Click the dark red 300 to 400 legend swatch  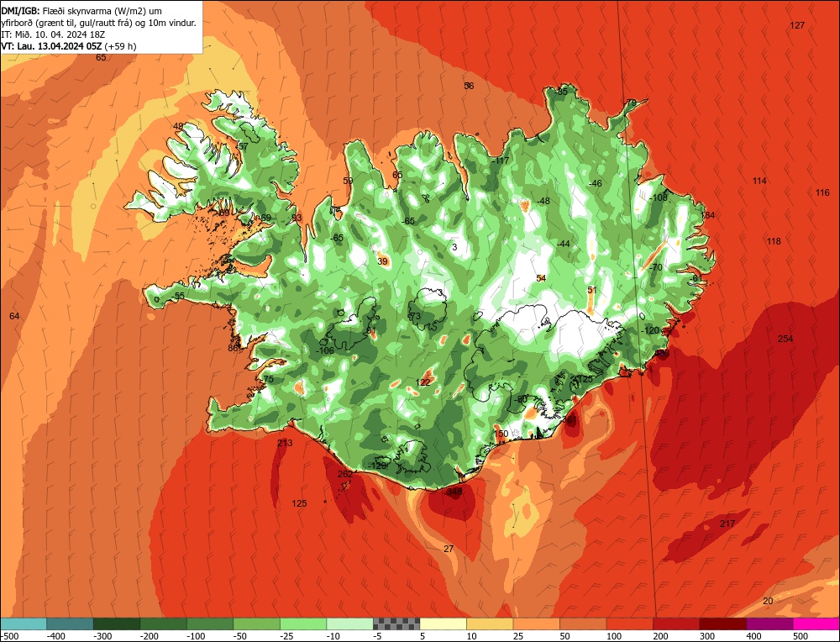(722, 624)
